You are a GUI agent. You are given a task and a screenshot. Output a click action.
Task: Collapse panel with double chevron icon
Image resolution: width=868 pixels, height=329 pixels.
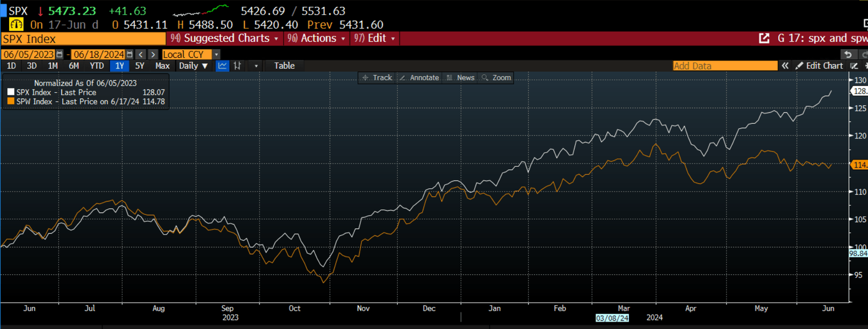click(x=785, y=66)
